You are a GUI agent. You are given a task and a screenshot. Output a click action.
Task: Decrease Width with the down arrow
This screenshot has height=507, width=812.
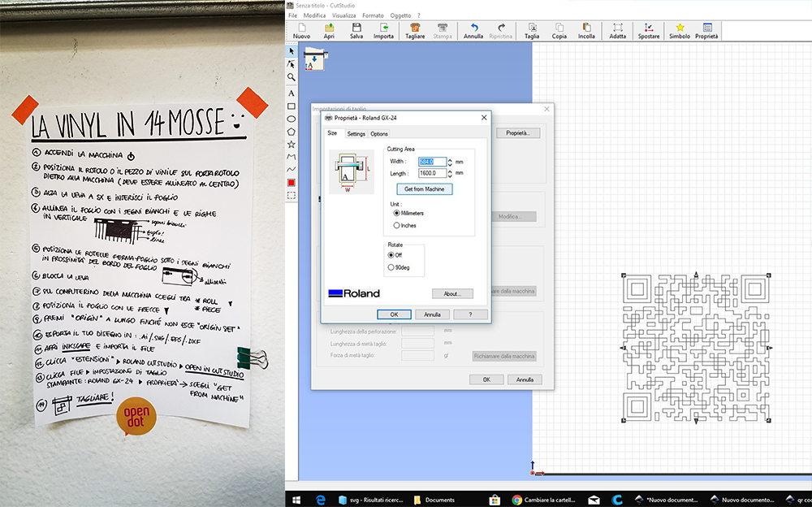click(450, 164)
